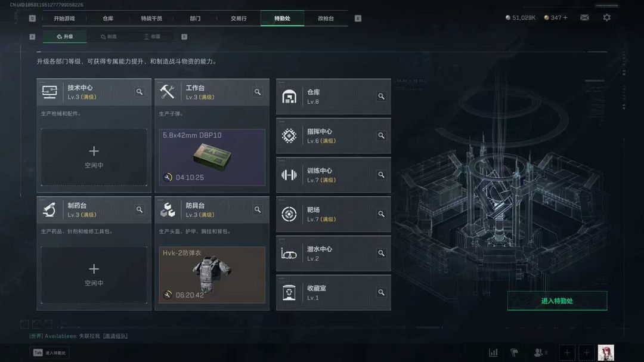Switch to the 交易行 tab
Image resolution: width=644 pixels, height=362 pixels.
pos(239,18)
